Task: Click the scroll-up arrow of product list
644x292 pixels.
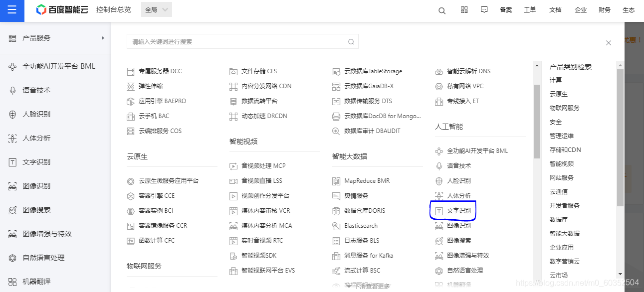Action: 537,65
